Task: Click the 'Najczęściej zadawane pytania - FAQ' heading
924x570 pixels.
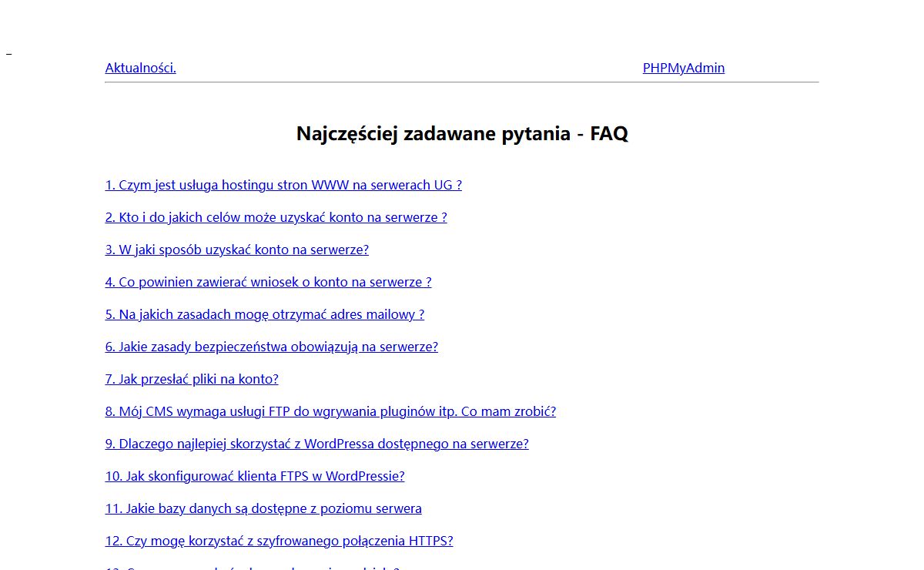Action: click(x=462, y=133)
